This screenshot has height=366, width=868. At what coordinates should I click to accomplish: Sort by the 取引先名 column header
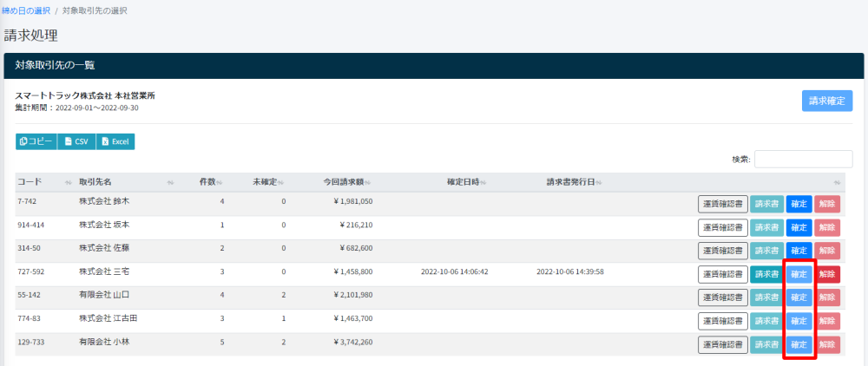(95, 181)
